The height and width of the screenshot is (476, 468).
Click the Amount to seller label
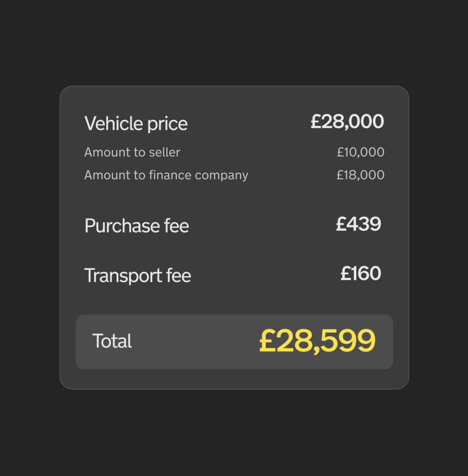132,152
